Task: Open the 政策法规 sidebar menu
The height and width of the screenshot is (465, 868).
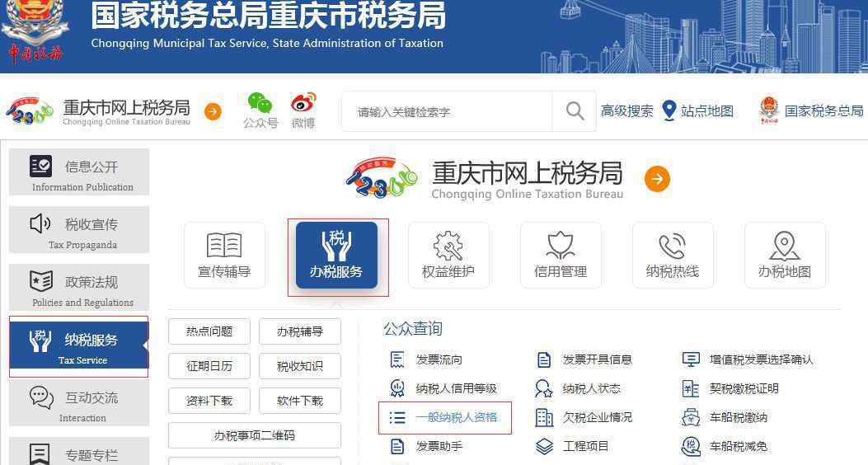Action: tap(79, 287)
